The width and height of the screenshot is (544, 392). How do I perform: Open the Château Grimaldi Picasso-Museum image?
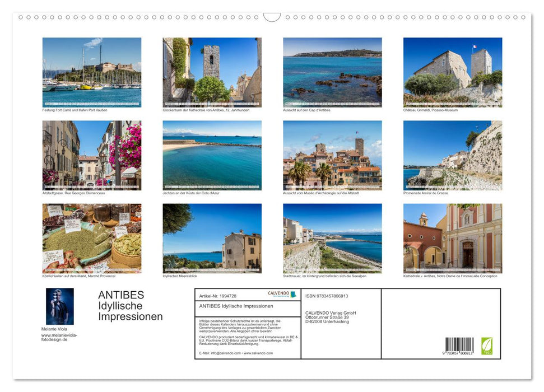point(452,72)
